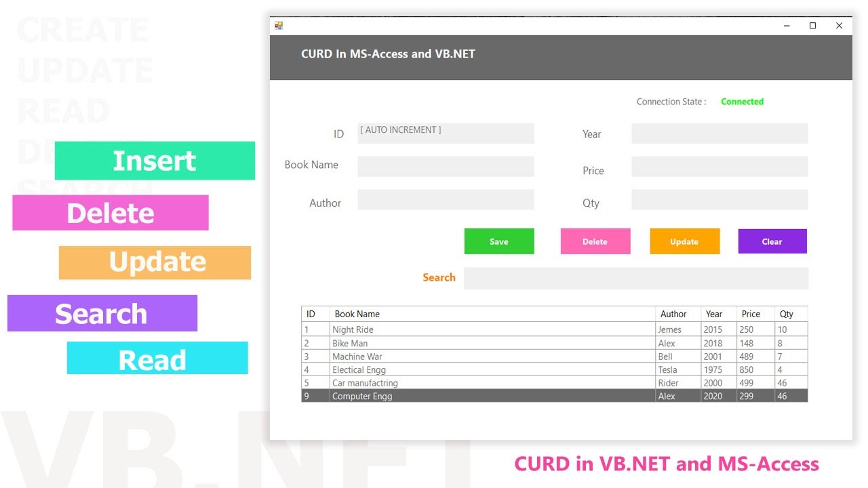The image size is (868, 488).
Task: Close the CURD application window
Action: [839, 26]
